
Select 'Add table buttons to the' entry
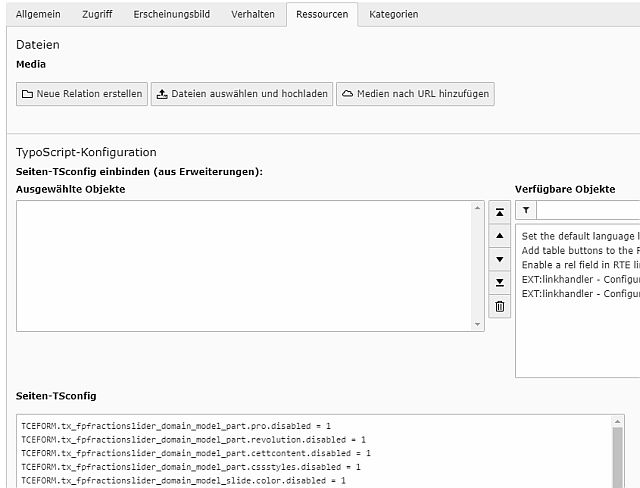[x=580, y=251]
